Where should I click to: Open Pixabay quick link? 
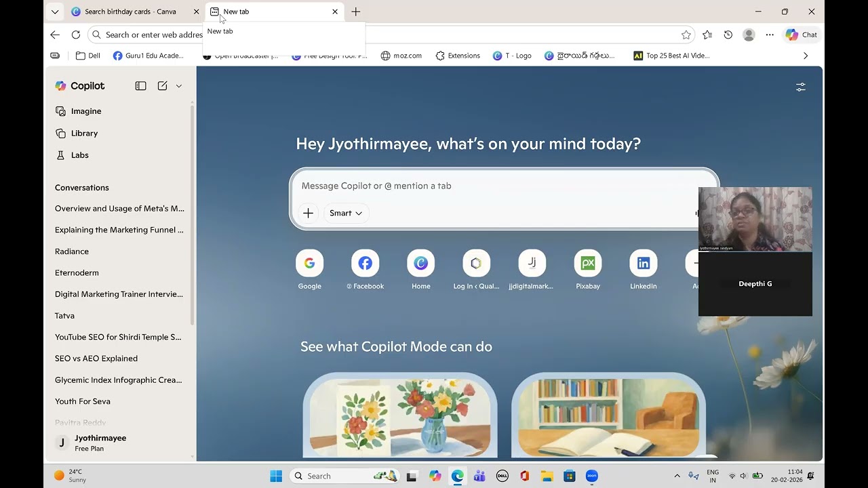(x=588, y=269)
